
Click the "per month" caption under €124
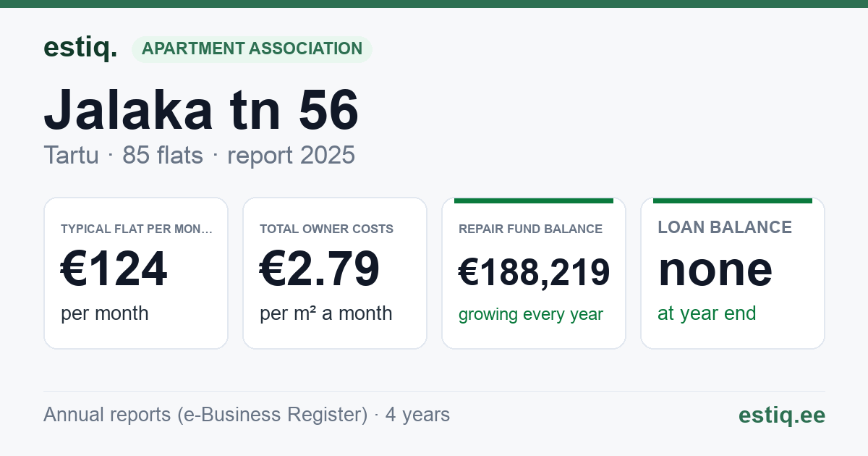click(104, 313)
